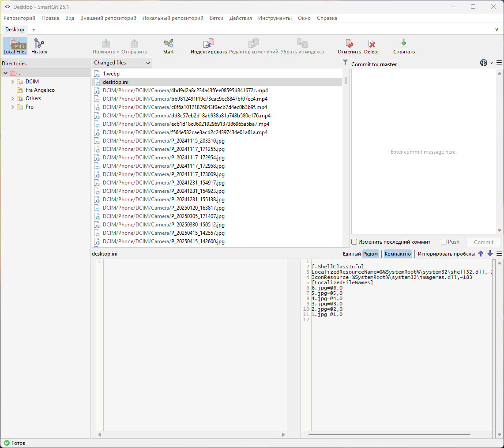Jump to next change with down arrow
Viewport: 504px width, 448px height.
pos(490,254)
